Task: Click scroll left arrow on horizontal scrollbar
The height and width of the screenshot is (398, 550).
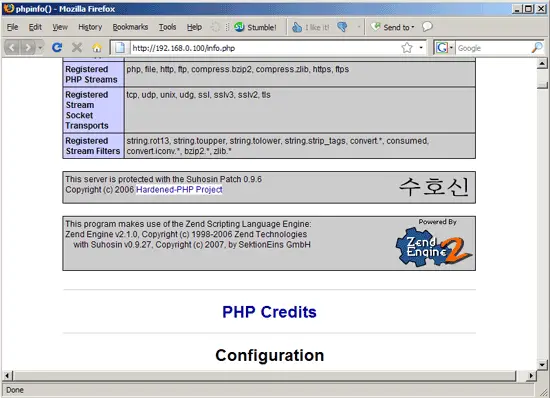Action: tap(7, 376)
